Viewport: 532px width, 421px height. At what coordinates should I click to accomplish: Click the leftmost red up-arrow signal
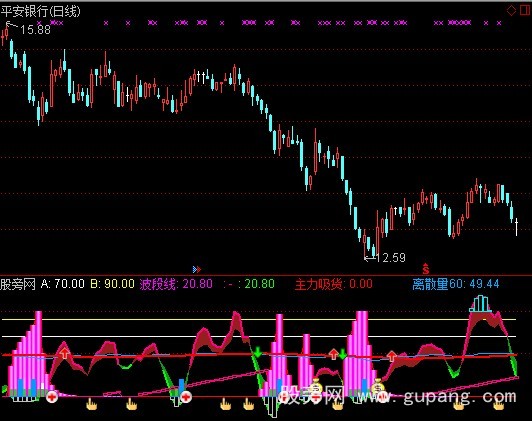coord(64,354)
